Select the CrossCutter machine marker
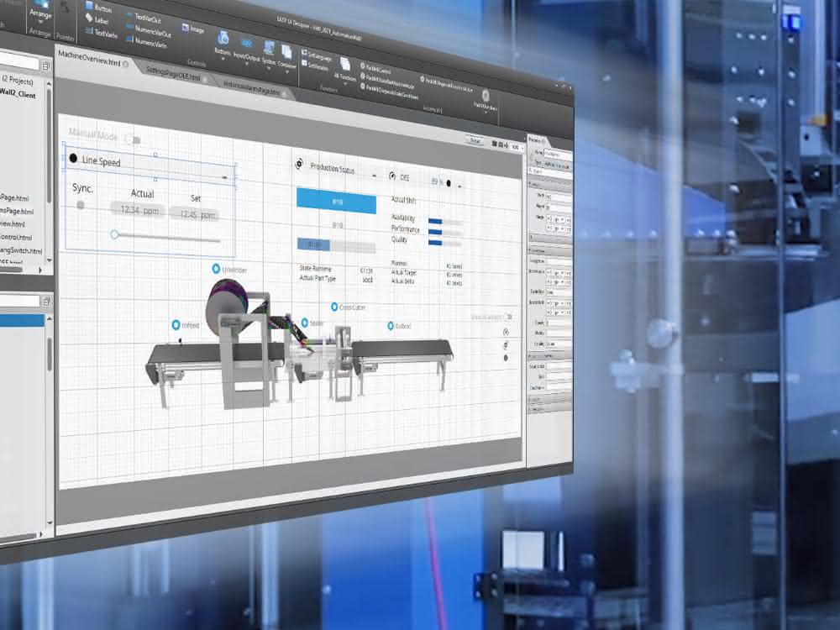Screen dimensions: 840x630 334,307
